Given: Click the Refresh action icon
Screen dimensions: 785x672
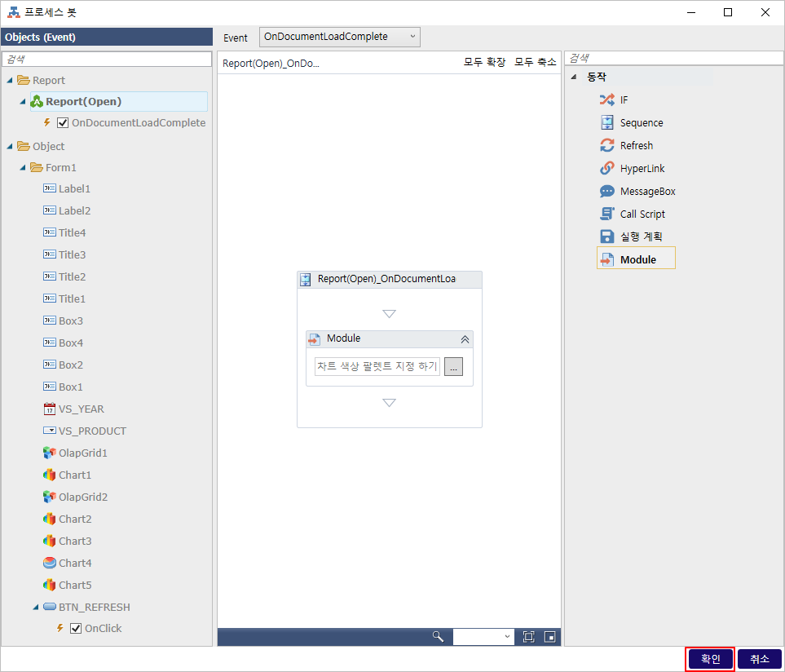Looking at the screenshot, I should coord(606,146).
